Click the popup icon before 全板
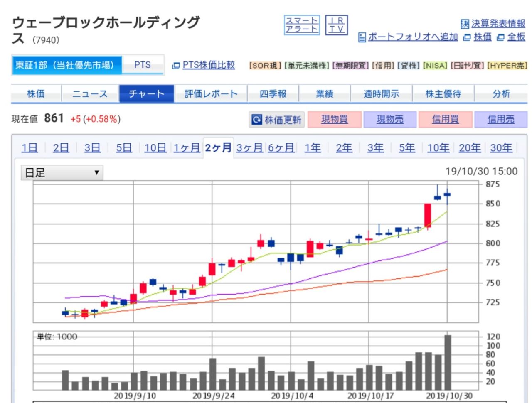The width and height of the screenshot is (532, 403). 500,37
